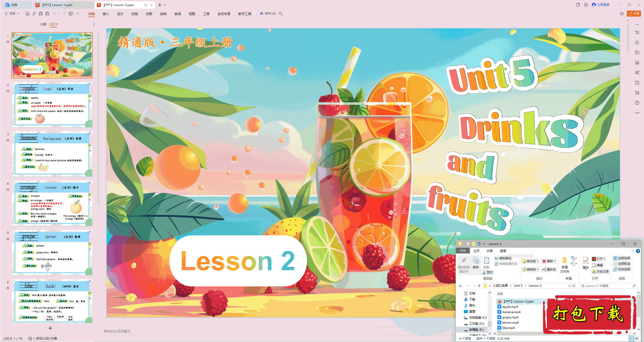Open the search magnifier beside WPS AI
644x342 pixels.
coord(281,14)
